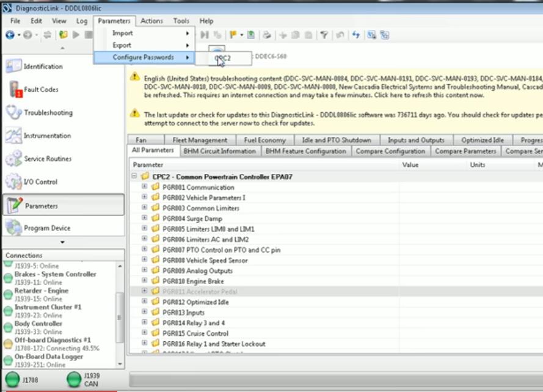543x392 pixels.
Task: Expand PGR010 Engine Brake
Action: click(x=144, y=280)
